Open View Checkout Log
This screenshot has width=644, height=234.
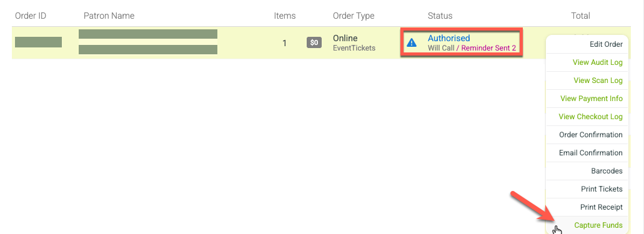click(591, 117)
